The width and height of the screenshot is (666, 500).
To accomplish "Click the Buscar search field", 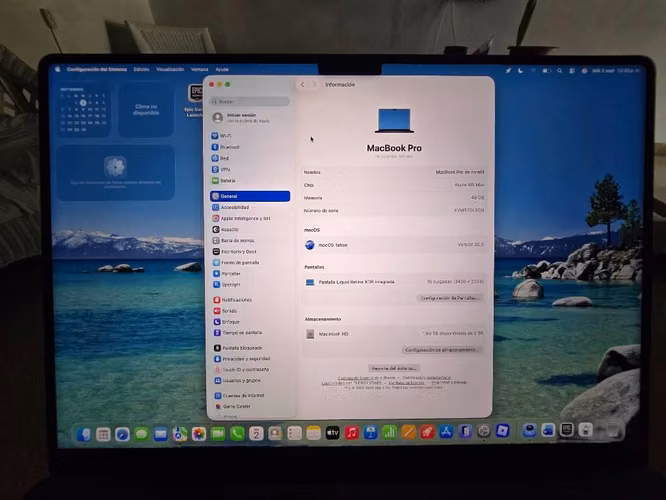I will tap(250, 102).
